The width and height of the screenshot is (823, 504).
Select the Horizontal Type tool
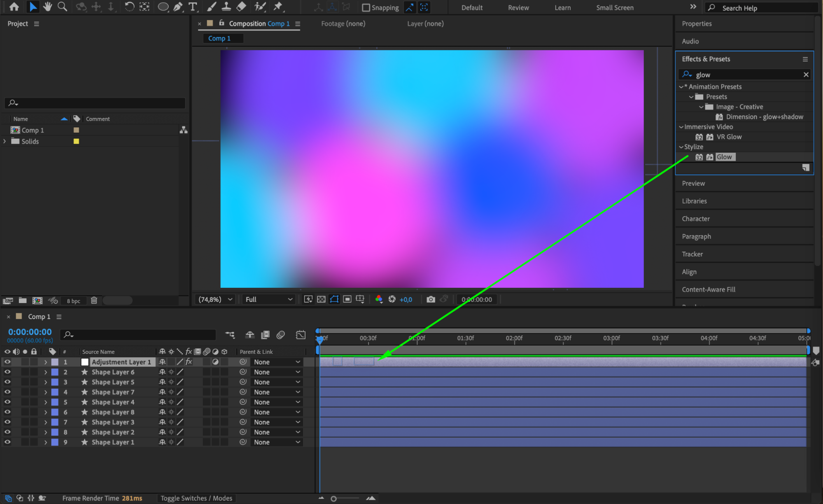[x=192, y=7]
